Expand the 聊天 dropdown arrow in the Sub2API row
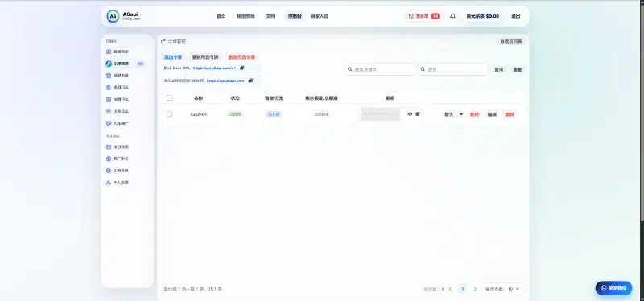The width and height of the screenshot is (644, 301). [460, 114]
